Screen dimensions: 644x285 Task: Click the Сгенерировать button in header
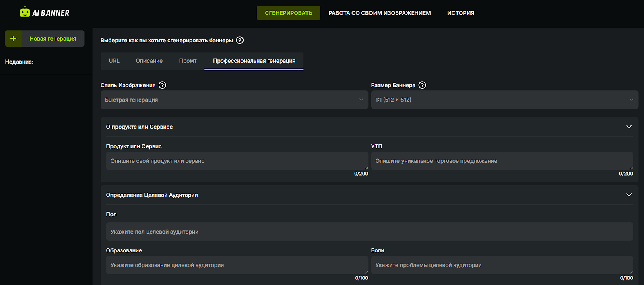pos(288,13)
